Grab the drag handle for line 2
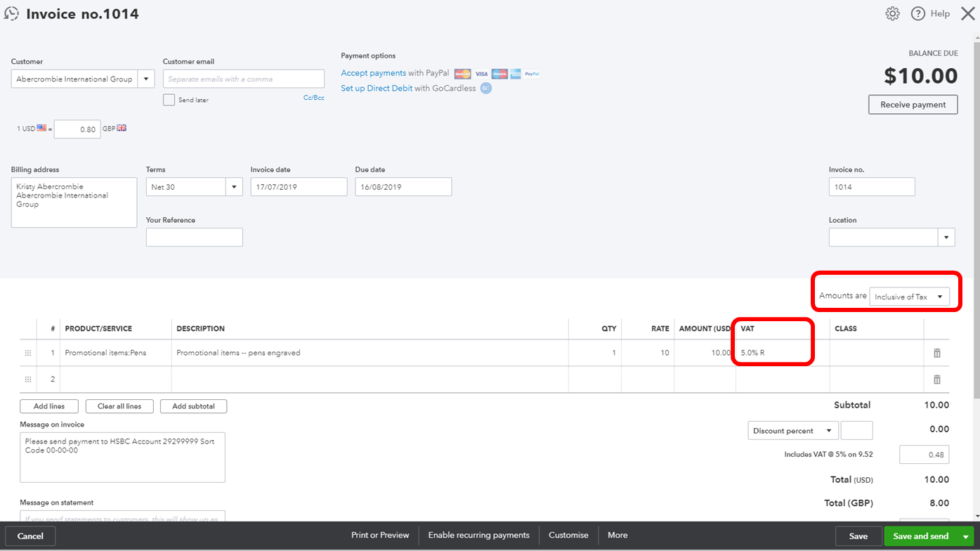Viewport: 980px width, 551px height. coord(28,380)
